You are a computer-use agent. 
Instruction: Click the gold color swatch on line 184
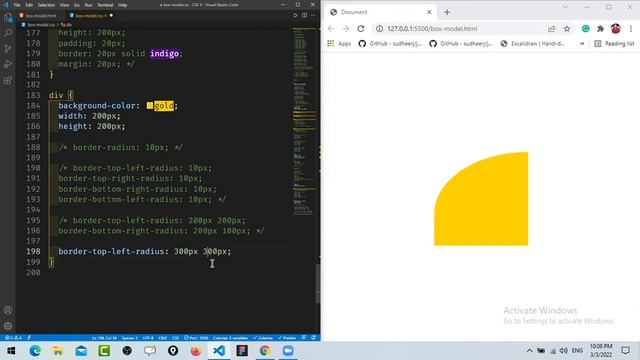pos(150,106)
